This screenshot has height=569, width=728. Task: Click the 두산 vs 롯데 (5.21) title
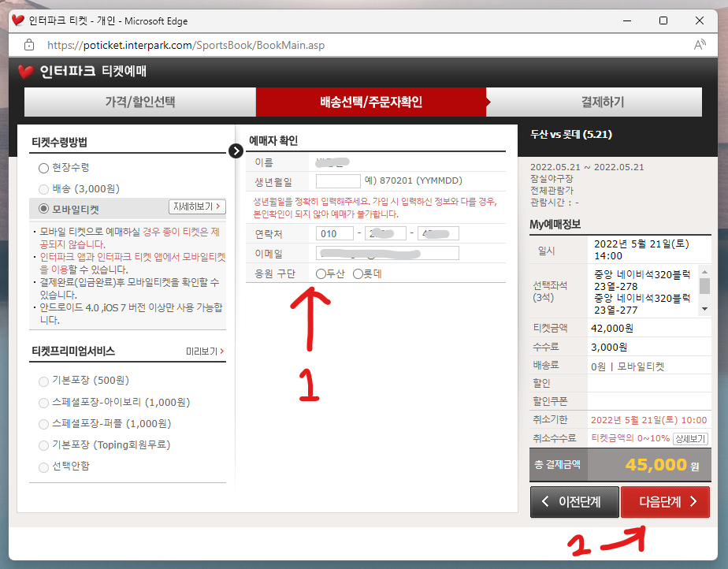point(571,135)
